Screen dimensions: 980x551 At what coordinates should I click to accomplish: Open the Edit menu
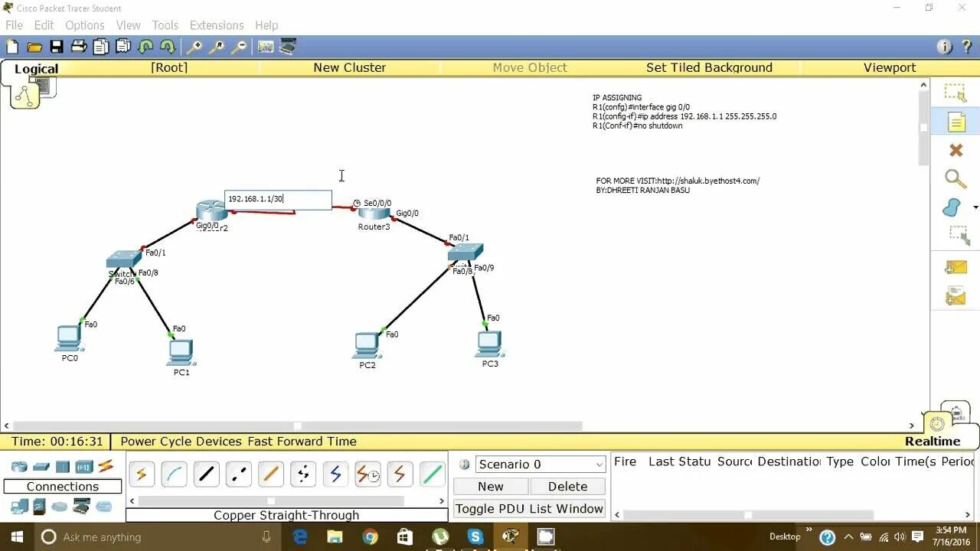[x=44, y=25]
